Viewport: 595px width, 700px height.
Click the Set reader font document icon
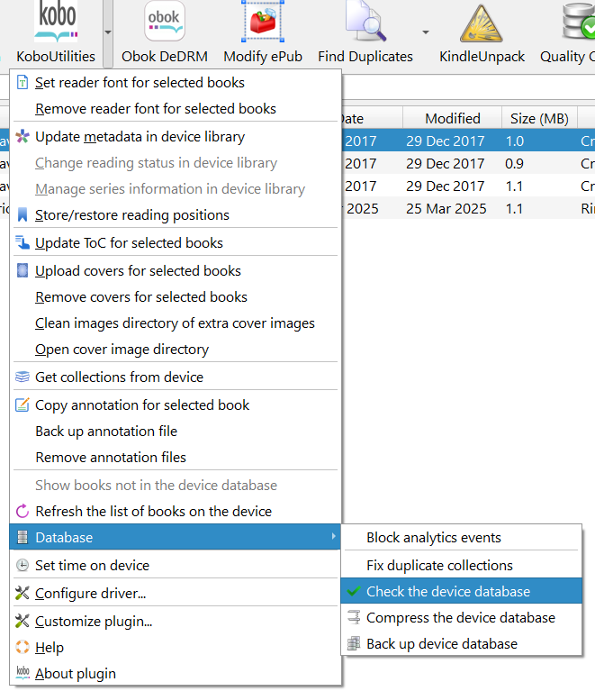pos(23,83)
